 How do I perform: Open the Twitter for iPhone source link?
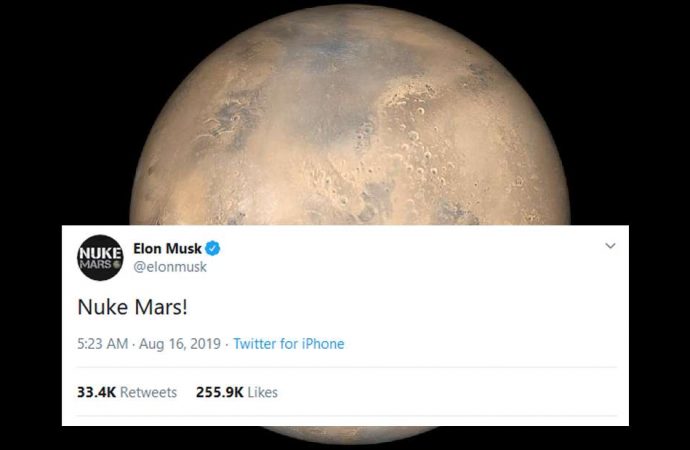tap(288, 344)
